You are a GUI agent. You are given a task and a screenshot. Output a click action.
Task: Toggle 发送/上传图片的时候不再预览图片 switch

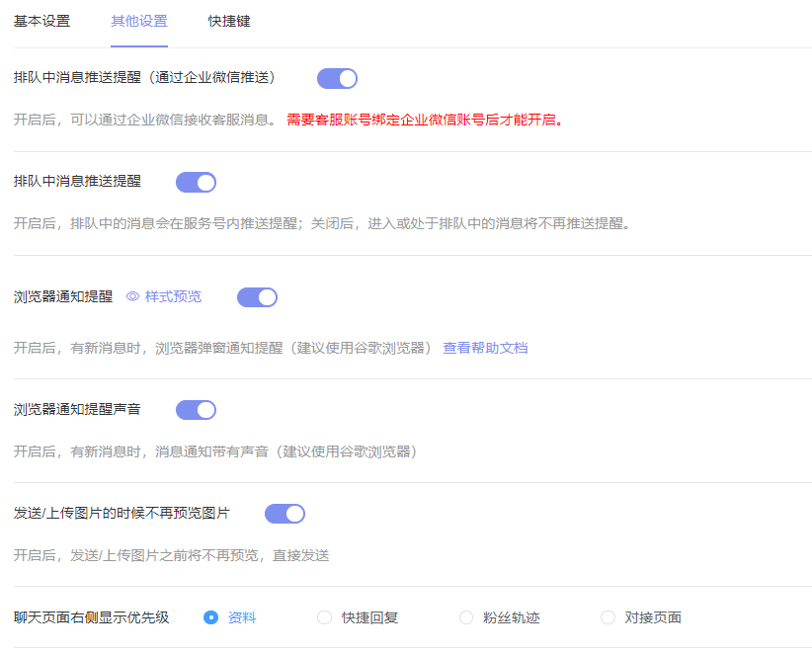[284, 514]
